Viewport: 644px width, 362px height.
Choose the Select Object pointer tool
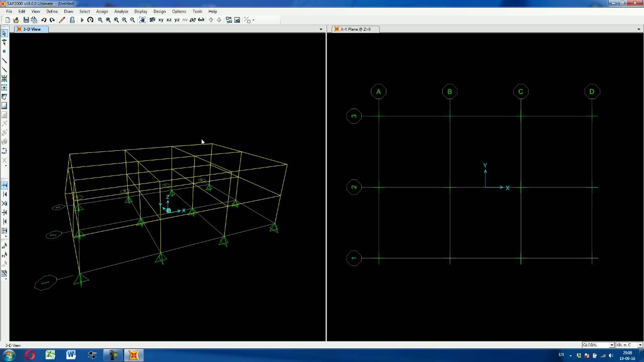(x=5, y=33)
